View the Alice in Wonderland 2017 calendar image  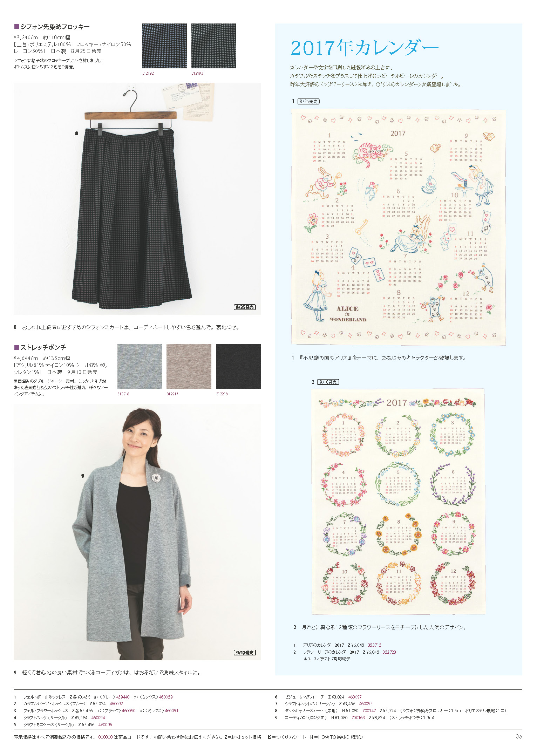point(399,227)
